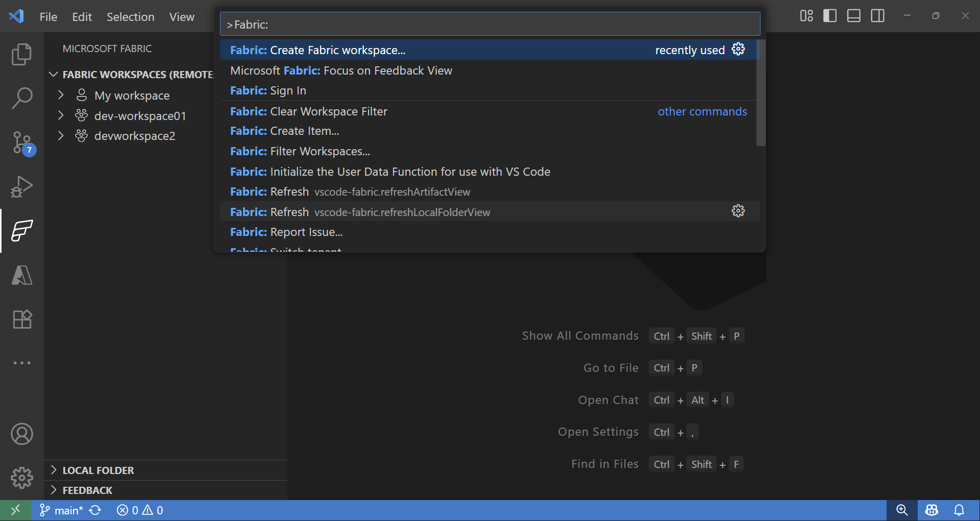Open the Search view
Screen dimensions: 980x521
click(21, 97)
